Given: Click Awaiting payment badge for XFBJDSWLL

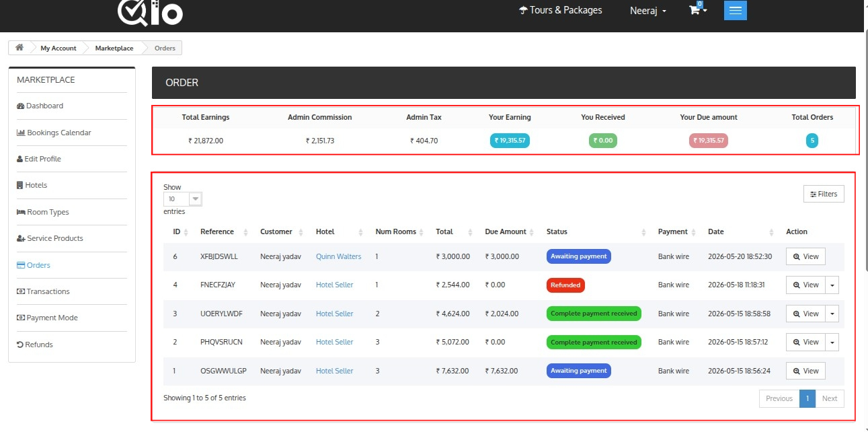Looking at the screenshot, I should [x=578, y=256].
